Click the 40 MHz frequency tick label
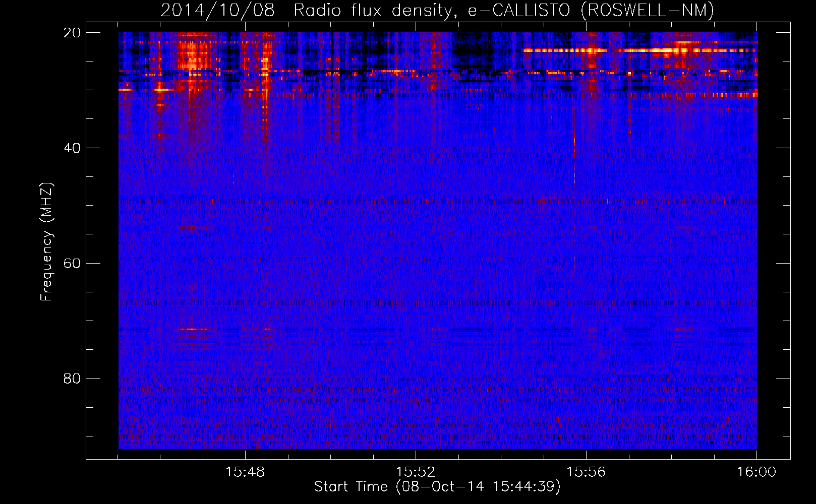 pos(72,148)
